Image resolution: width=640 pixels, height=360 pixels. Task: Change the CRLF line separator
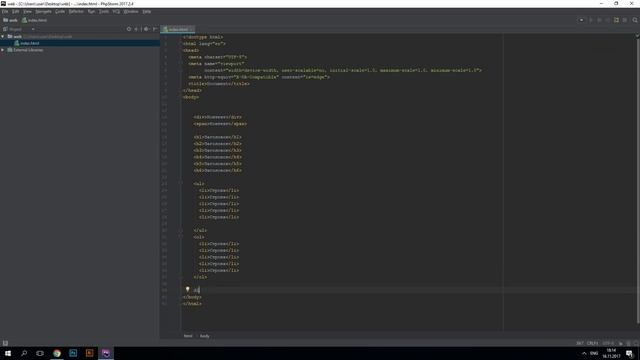pos(593,343)
